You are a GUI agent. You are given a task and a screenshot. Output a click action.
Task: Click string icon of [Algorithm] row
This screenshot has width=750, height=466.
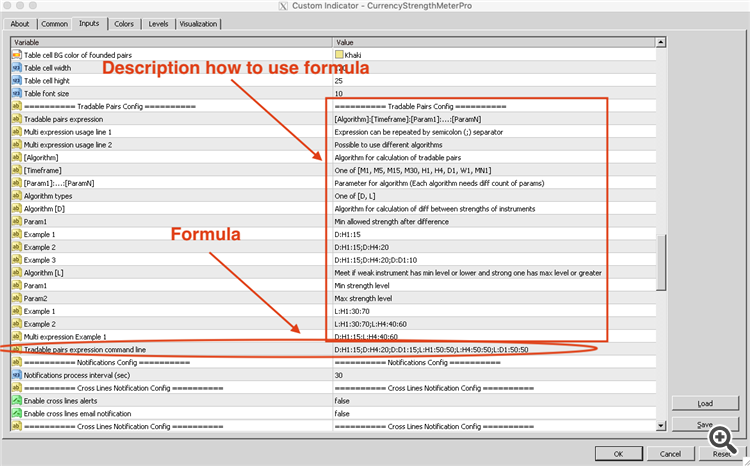coord(16,157)
